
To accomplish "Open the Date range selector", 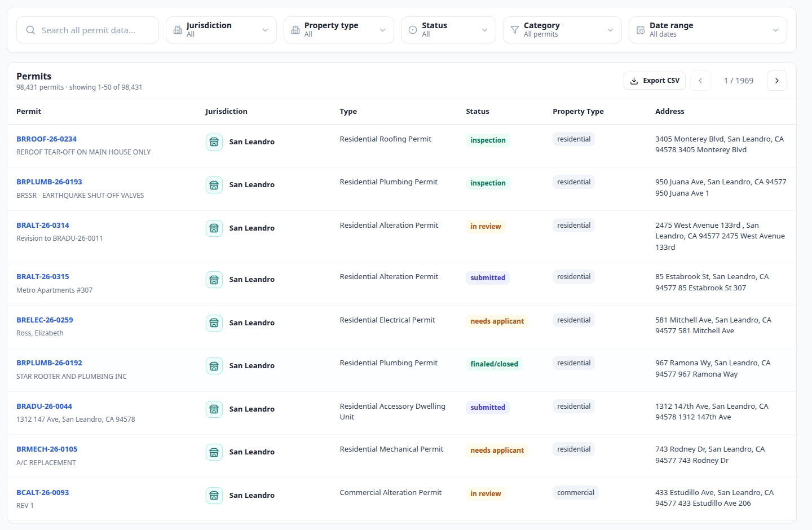I will pos(708,30).
